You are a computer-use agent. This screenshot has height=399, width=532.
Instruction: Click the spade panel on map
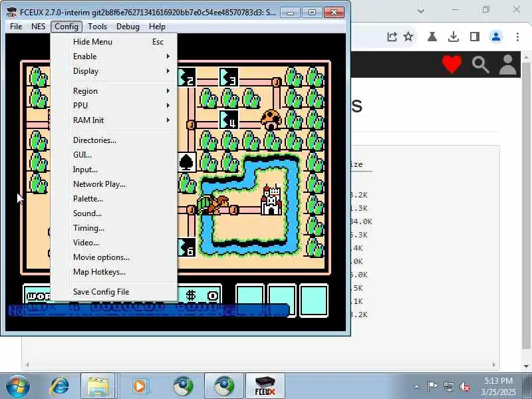coord(187,162)
